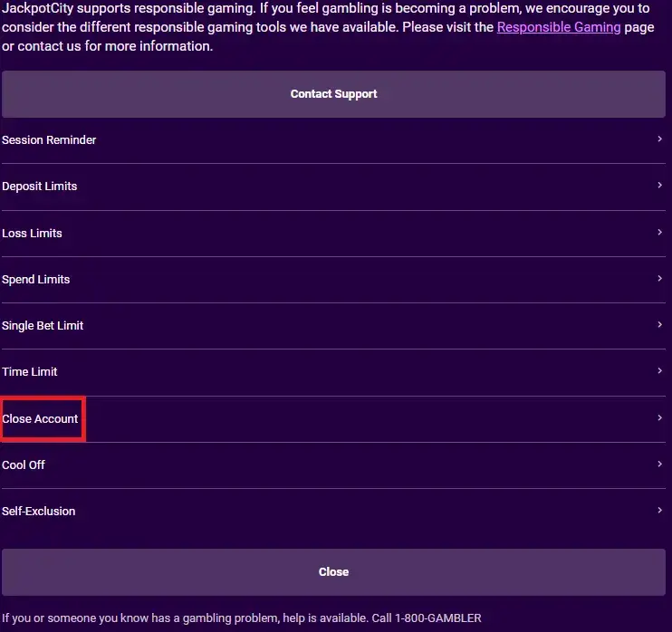Screen dimensions: 672x632
Task: Open the Session Reminder option label
Action: [49, 140]
